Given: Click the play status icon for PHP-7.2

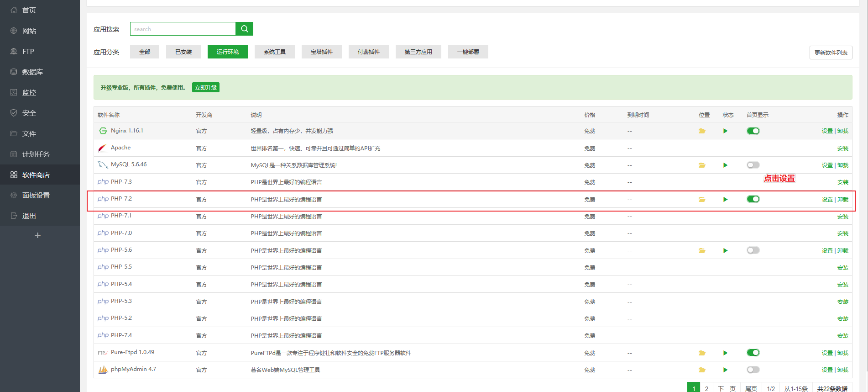Looking at the screenshot, I should click(x=725, y=200).
